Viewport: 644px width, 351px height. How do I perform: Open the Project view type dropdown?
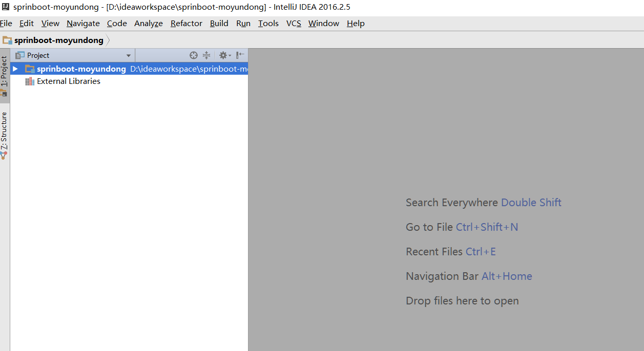click(129, 55)
